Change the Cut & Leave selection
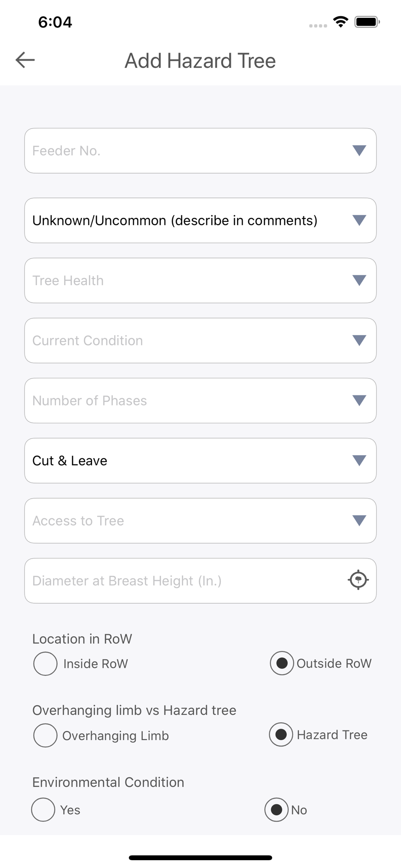401x868 pixels. [x=200, y=460]
